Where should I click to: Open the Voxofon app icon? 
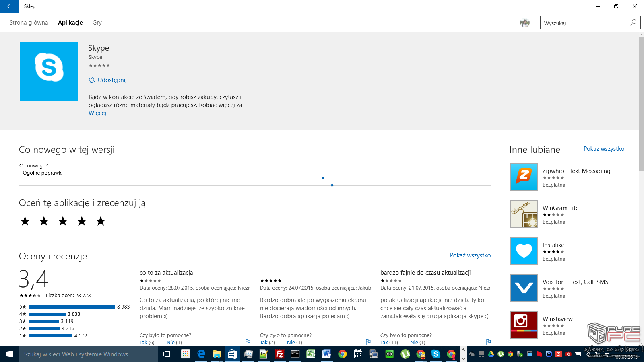[x=524, y=288]
